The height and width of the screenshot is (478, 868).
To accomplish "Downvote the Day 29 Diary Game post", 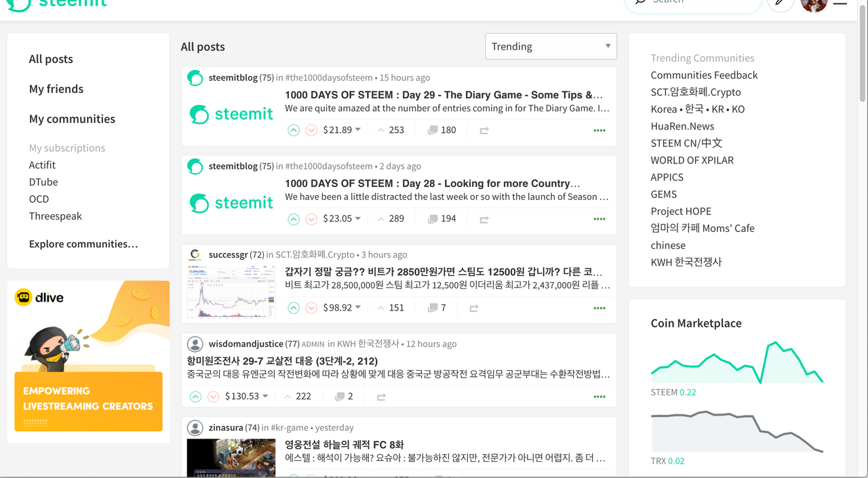I will click(x=311, y=130).
